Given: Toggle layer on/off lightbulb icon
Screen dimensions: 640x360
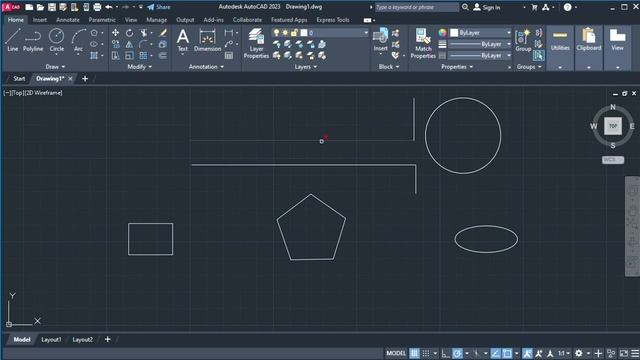Looking at the screenshot, I should click(276, 33).
